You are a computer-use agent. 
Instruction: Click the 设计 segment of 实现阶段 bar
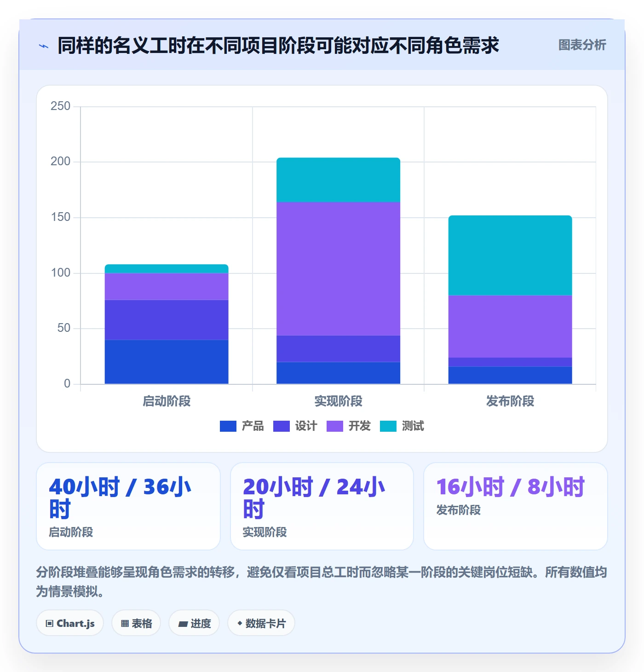[339, 348]
